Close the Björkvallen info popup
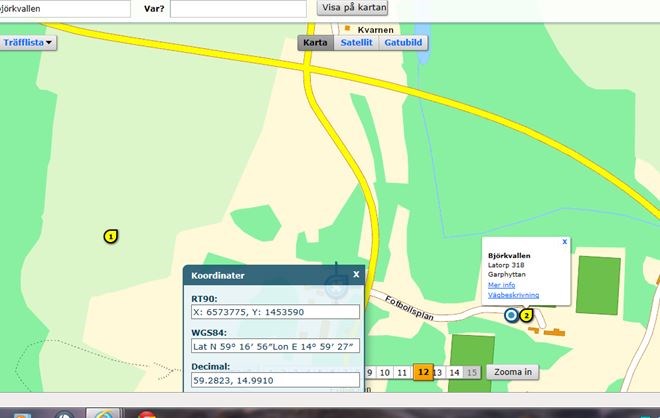The width and height of the screenshot is (660, 418). [565, 241]
